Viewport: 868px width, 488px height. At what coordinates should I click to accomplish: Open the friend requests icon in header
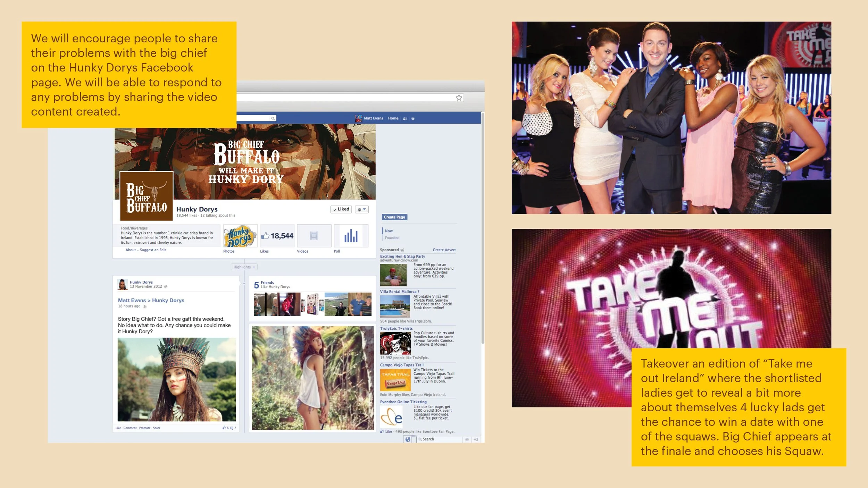tap(405, 119)
